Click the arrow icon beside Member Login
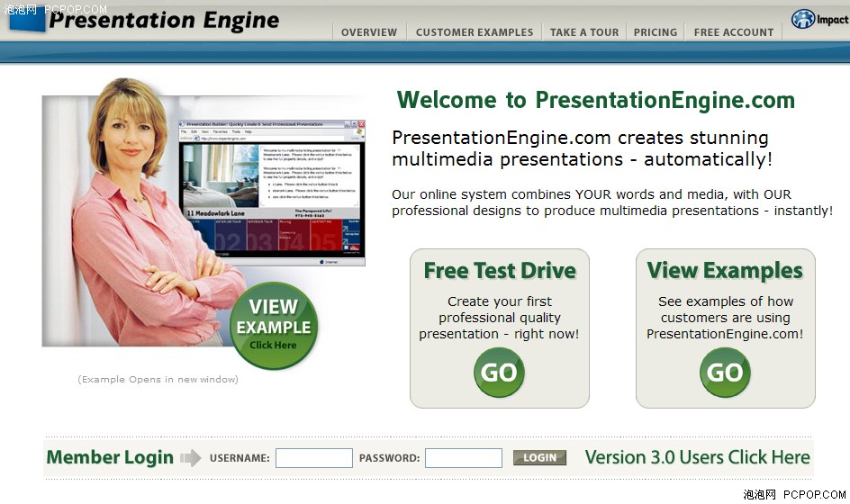The width and height of the screenshot is (850, 504). (x=190, y=458)
